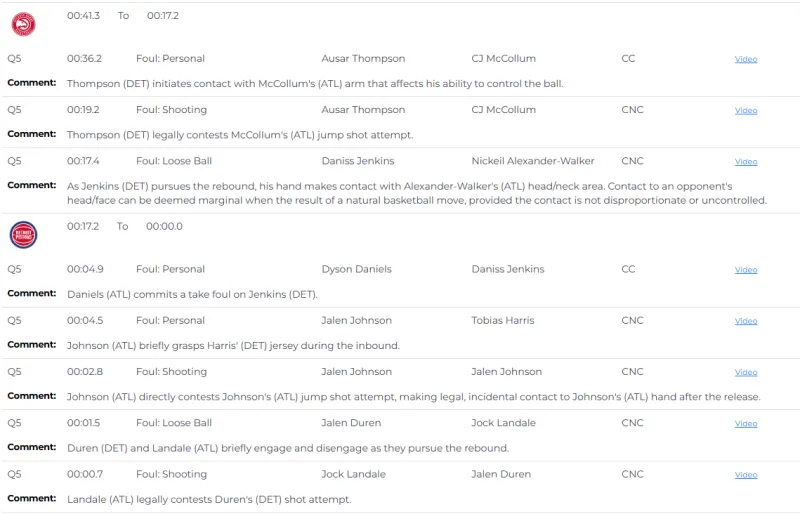Click the Daniss Jenkins name in 00:17.4 row

pyautogui.click(x=357, y=161)
